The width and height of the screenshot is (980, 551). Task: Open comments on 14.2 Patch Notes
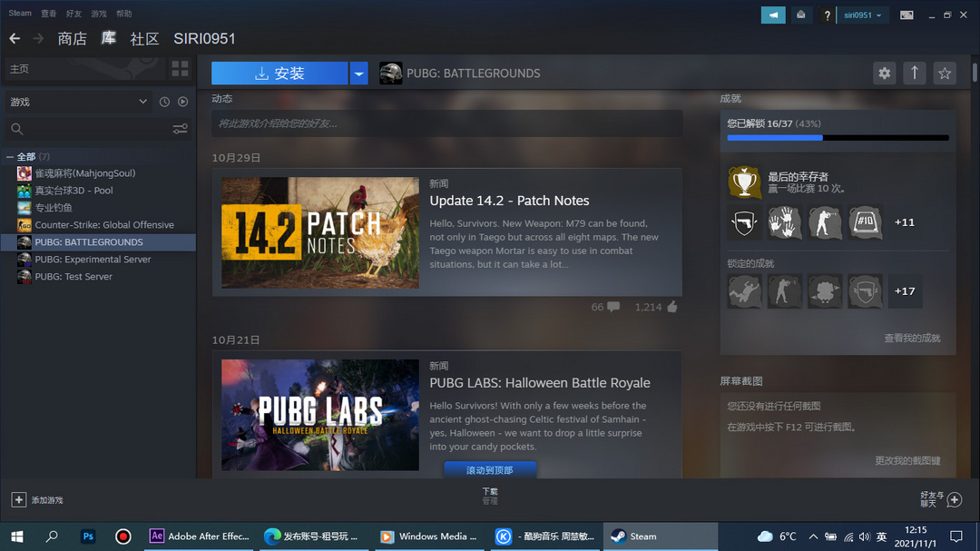(613, 307)
